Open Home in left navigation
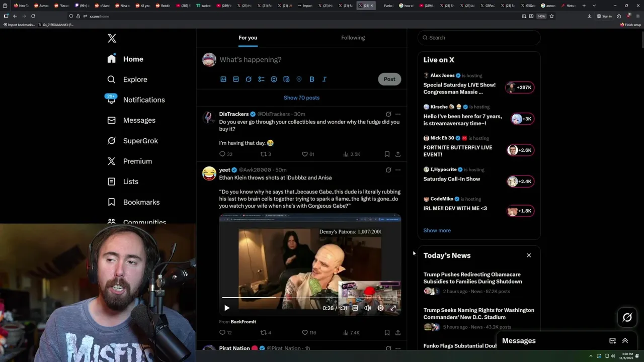 point(126,59)
